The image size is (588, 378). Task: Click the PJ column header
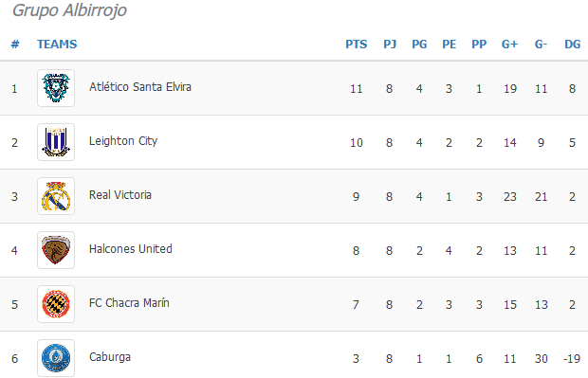pyautogui.click(x=390, y=45)
